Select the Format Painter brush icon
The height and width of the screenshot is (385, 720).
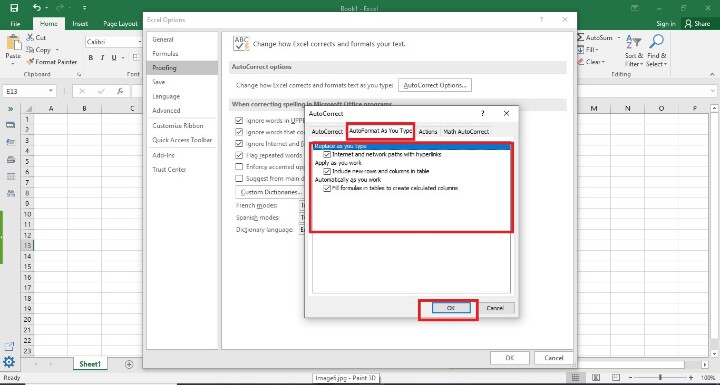pyautogui.click(x=30, y=62)
